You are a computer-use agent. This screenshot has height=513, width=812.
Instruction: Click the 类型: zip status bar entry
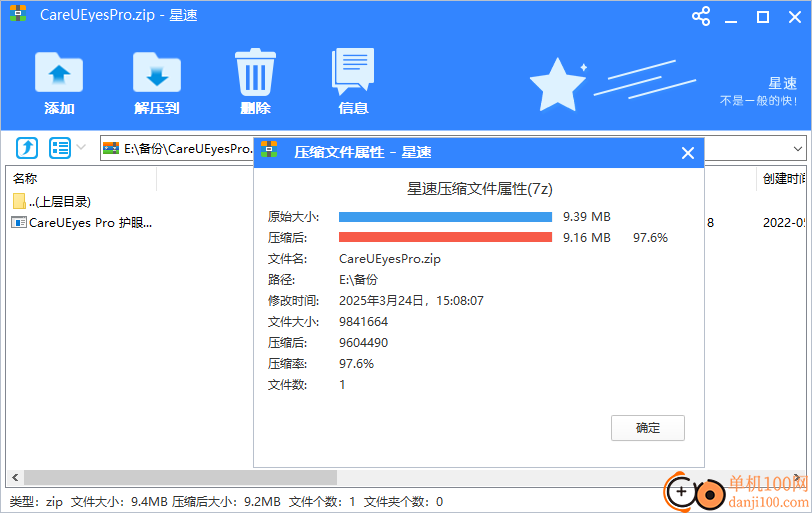pos(36,502)
